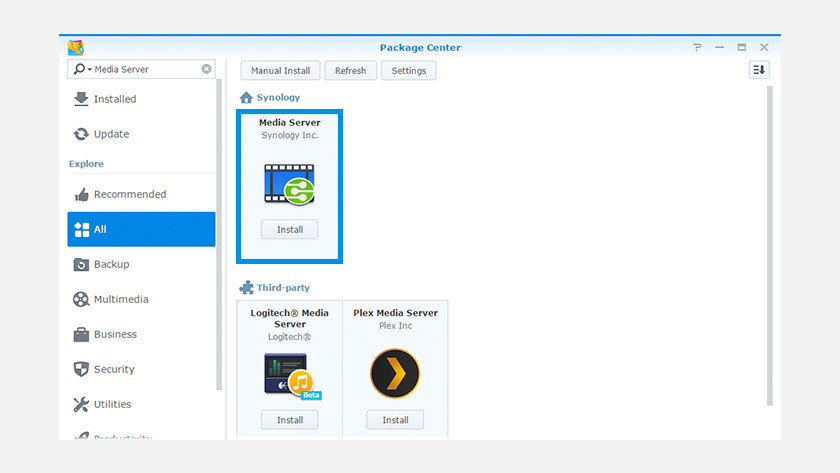Open the Business category
Viewport: 840px width, 473px height.
click(x=141, y=334)
